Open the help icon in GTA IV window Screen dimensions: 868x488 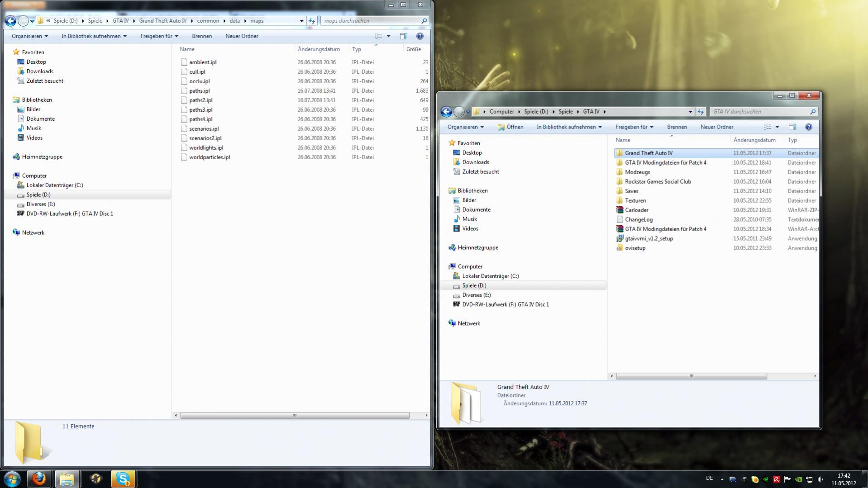(809, 127)
